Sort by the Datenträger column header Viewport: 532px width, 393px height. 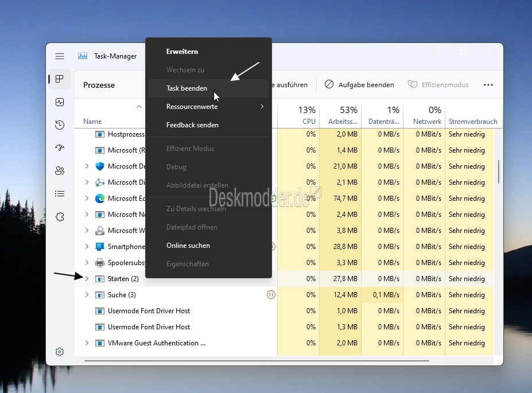pyautogui.click(x=382, y=115)
